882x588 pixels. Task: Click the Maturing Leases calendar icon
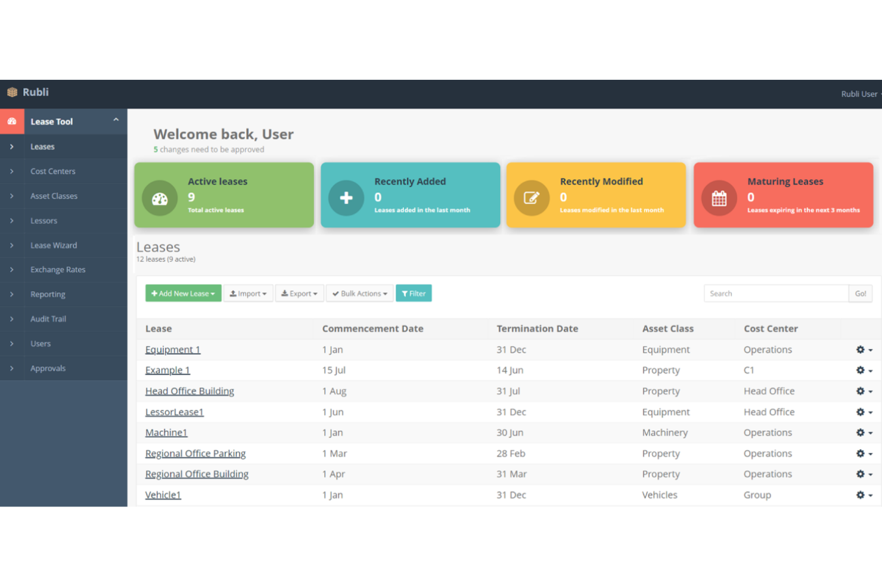[x=719, y=198]
